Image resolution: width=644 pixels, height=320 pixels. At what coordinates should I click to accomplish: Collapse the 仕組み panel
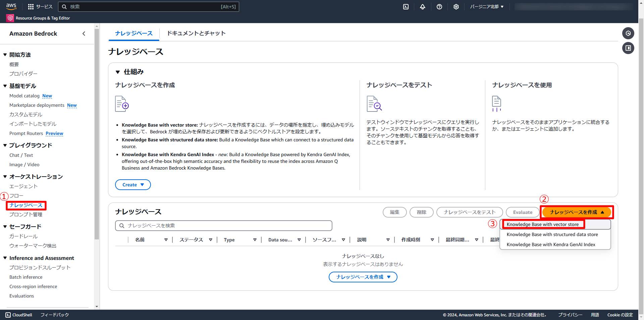tap(118, 72)
